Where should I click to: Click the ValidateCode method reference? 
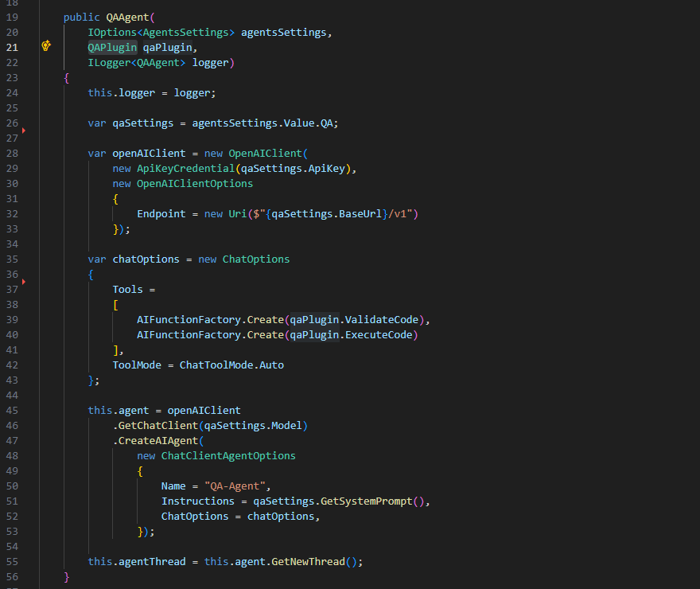tap(382, 320)
